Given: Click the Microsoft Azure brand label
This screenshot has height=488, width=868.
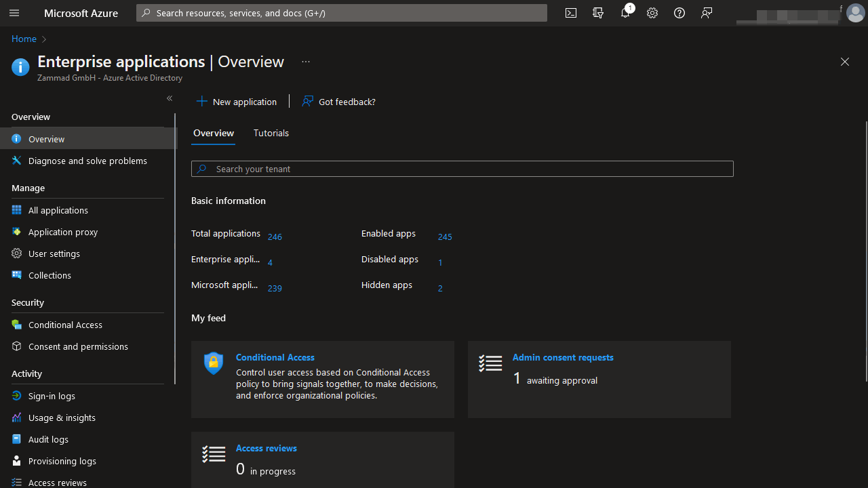Looking at the screenshot, I should pyautogui.click(x=81, y=13).
